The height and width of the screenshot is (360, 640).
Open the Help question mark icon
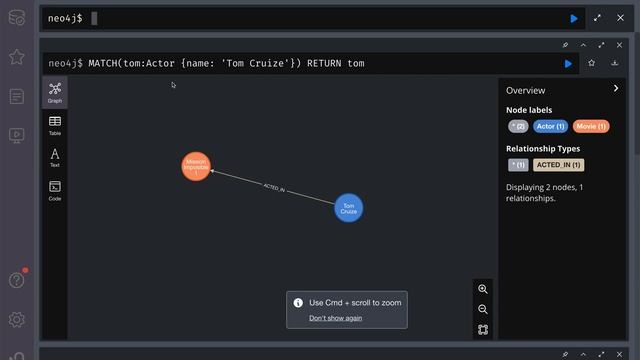17,280
